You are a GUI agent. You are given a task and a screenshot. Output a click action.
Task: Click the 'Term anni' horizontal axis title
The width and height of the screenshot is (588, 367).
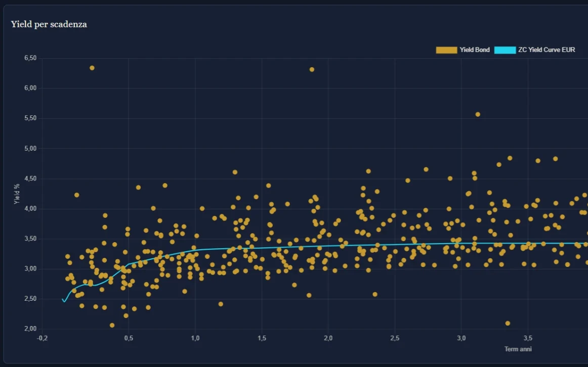(x=518, y=349)
